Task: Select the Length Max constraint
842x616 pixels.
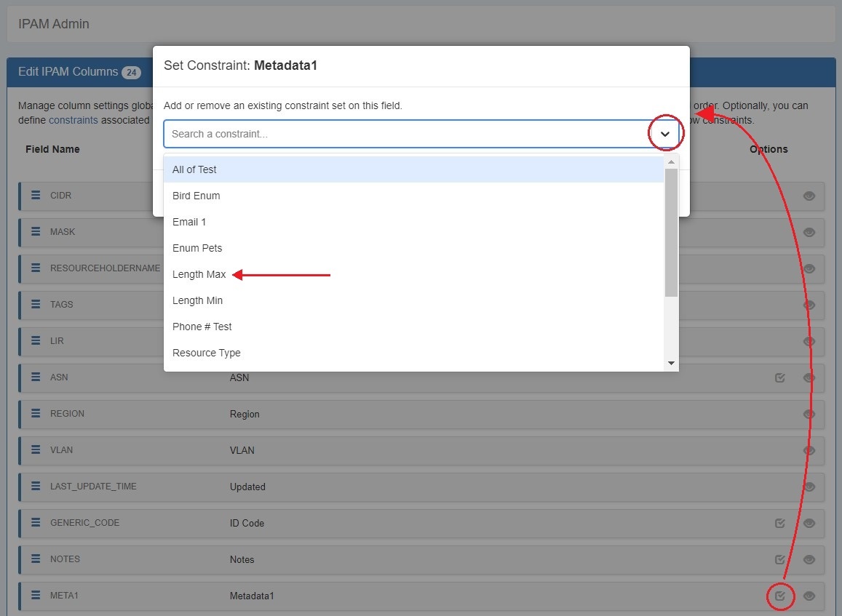Action: click(199, 274)
